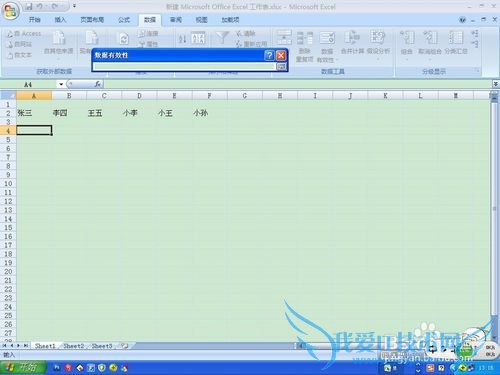Click the 数据有效性 range input field

pos(184,67)
